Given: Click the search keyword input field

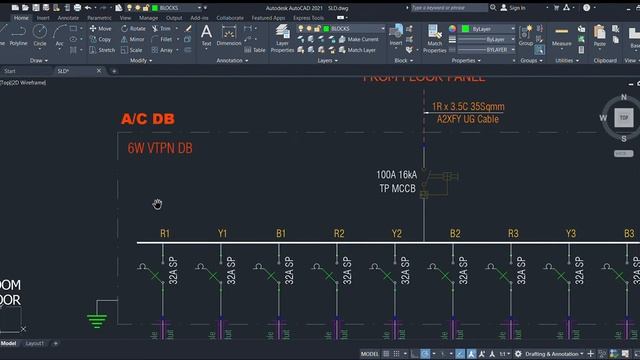Looking at the screenshot, I should (449, 8).
